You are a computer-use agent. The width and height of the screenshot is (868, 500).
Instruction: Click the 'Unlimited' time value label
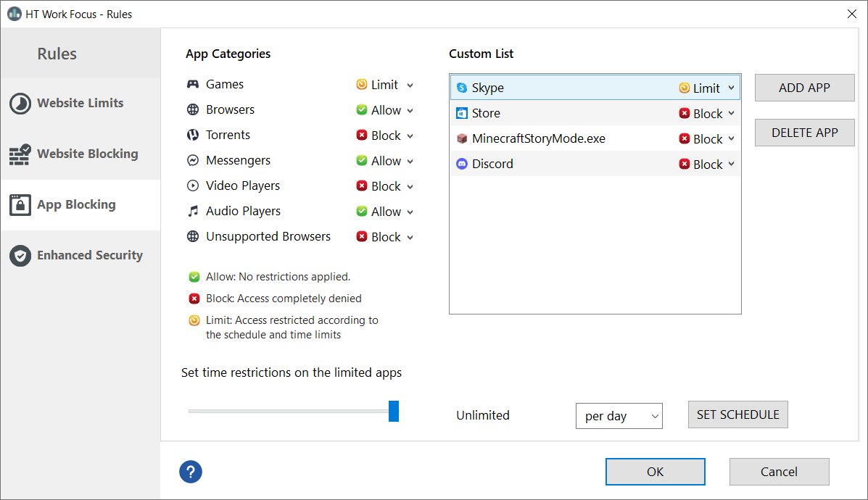point(483,415)
